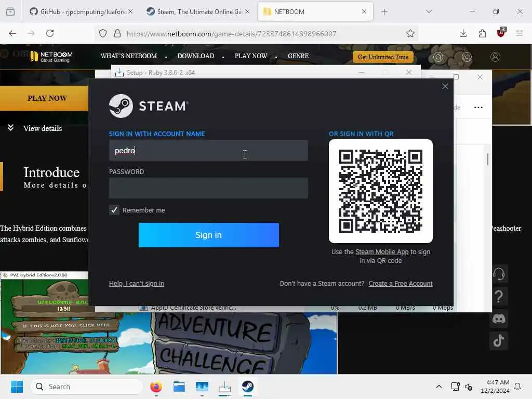Open the Steam Mobile App link
Image resolution: width=532 pixels, height=399 pixels.
pos(382,252)
